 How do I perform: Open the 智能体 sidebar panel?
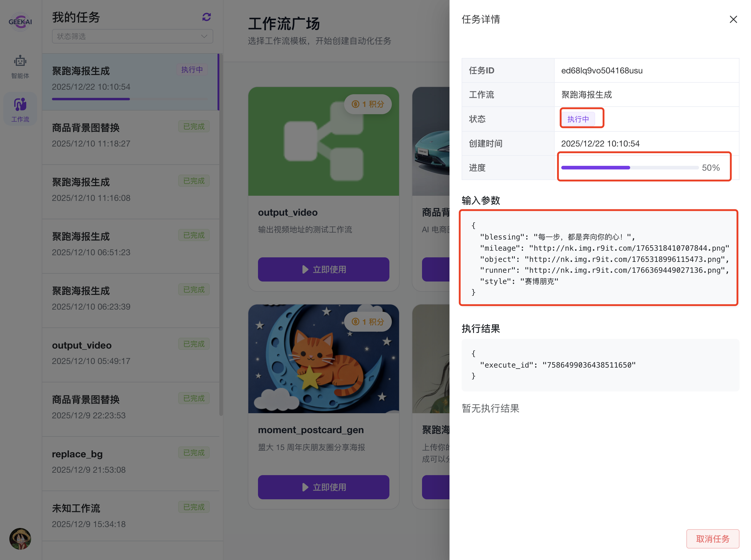pyautogui.click(x=20, y=66)
